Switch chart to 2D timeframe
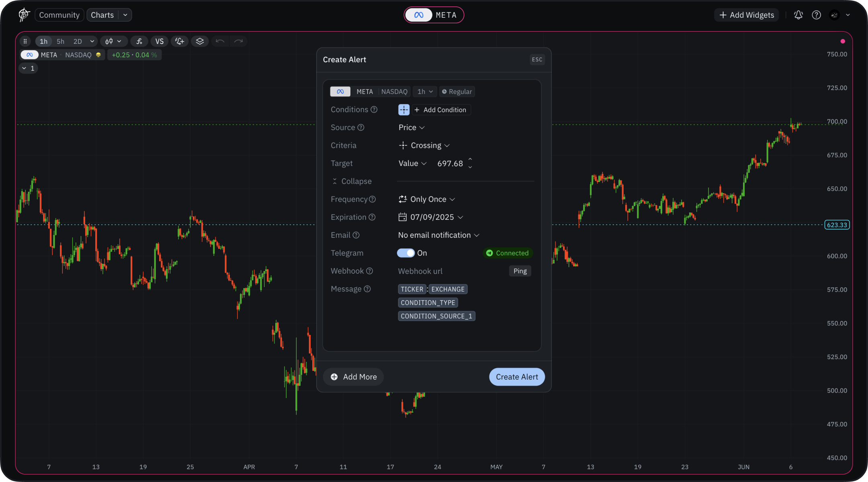This screenshot has height=482, width=868. [x=78, y=41]
